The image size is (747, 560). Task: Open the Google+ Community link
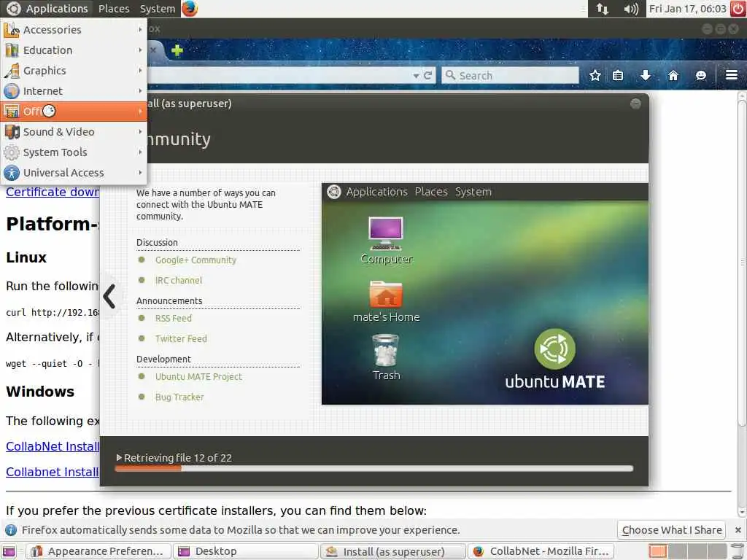click(x=196, y=260)
